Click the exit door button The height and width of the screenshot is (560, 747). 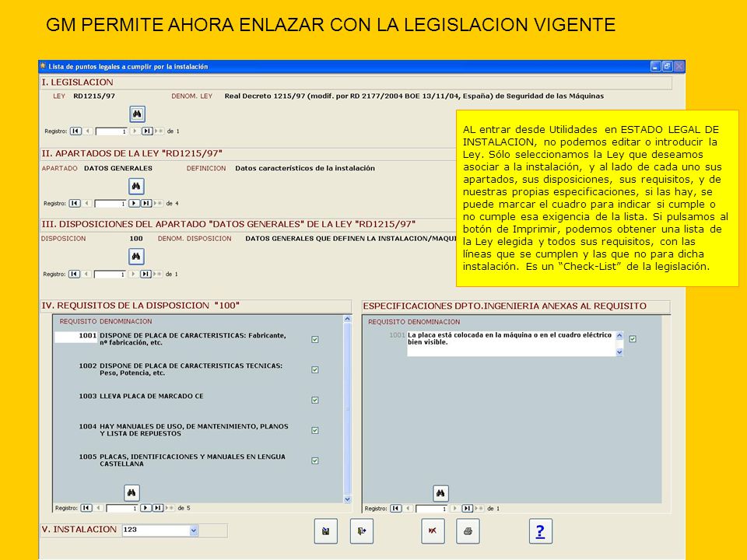tap(362, 531)
